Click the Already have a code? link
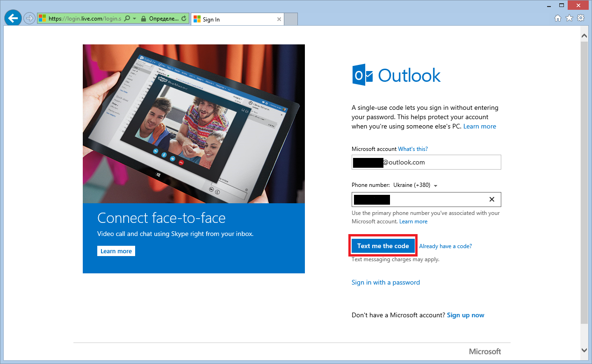 [x=446, y=246]
